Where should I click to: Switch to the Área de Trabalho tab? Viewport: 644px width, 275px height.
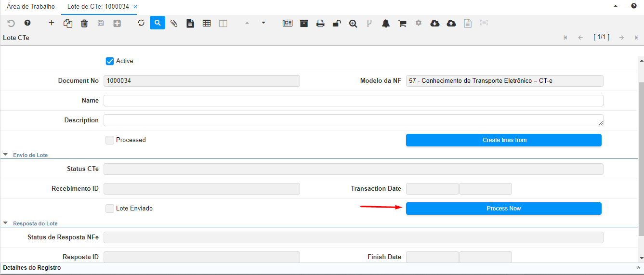point(31,7)
